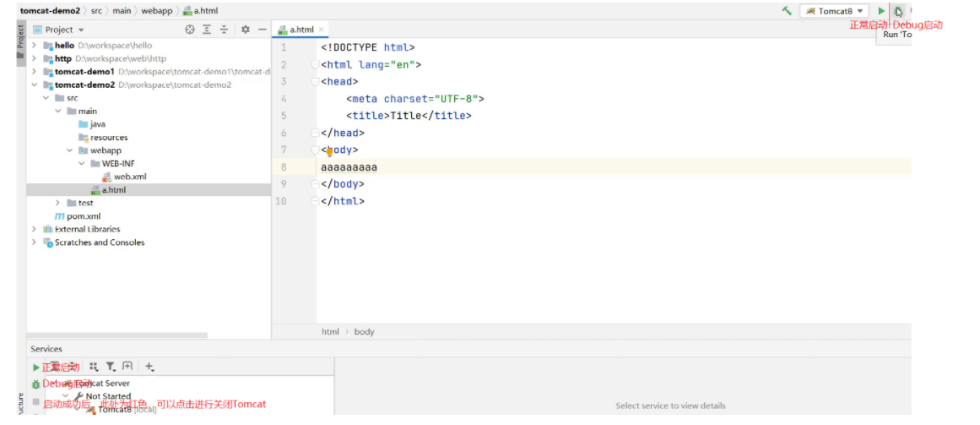This screenshot has width=980, height=425.
Task: Click a.html in the navigation breadcrumb
Action: (x=200, y=11)
